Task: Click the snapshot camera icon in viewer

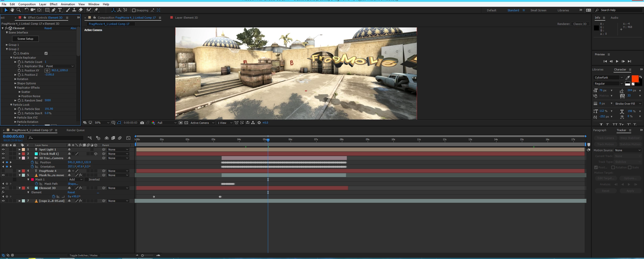Action: (142, 123)
